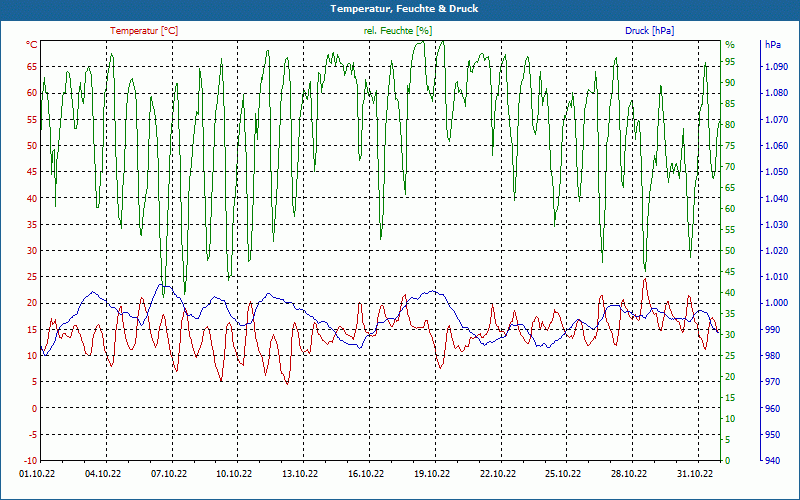
Task: Click 990 on the blue pressure axis
Action: click(x=772, y=330)
